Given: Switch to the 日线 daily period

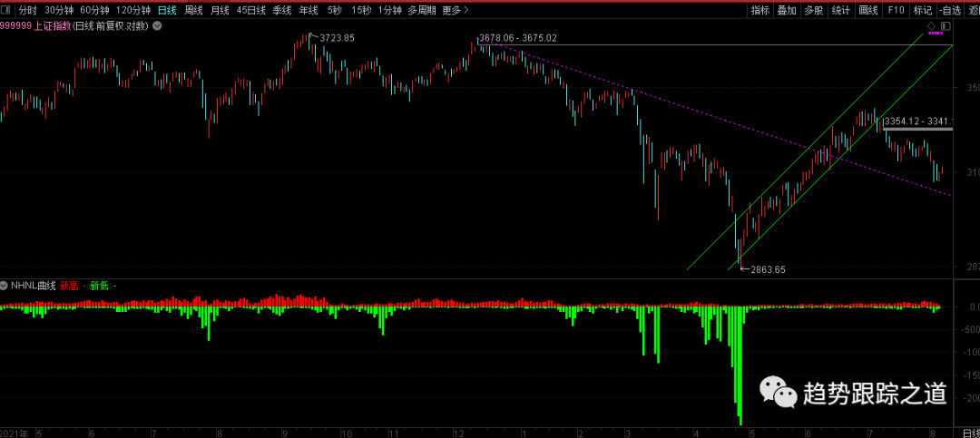Looking at the screenshot, I should click(167, 10).
